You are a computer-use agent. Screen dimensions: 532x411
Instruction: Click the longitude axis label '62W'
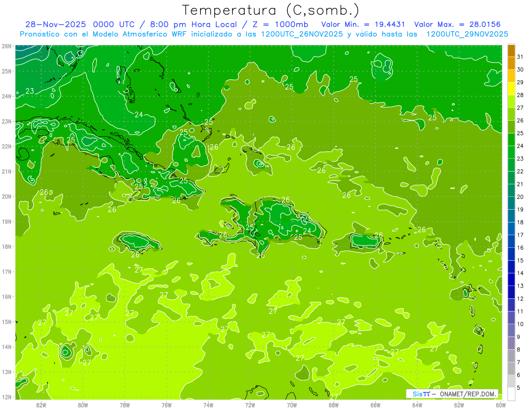[x=459, y=405]
